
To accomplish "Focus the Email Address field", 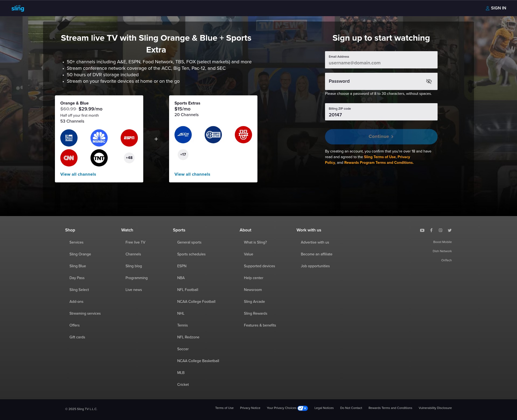I will click(381, 60).
